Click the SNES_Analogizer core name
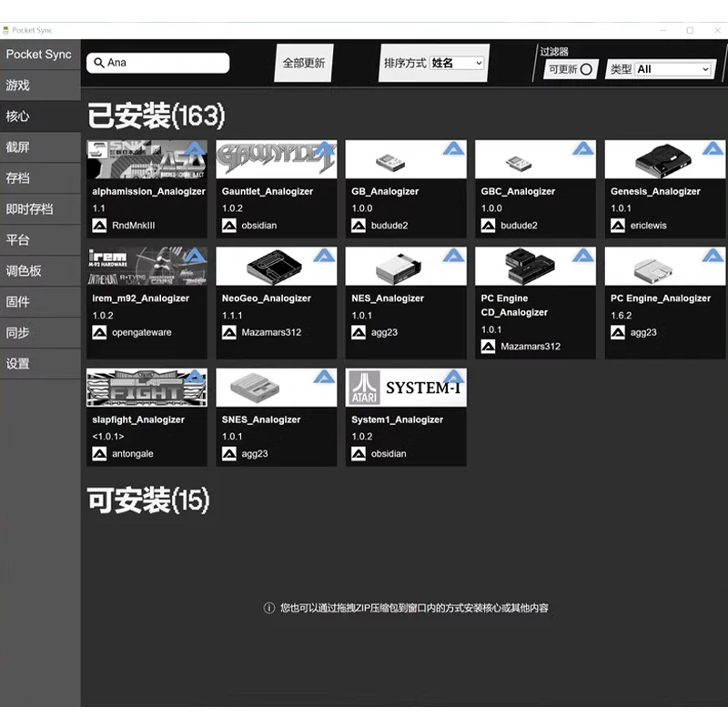This screenshot has height=728, width=728. (261, 420)
